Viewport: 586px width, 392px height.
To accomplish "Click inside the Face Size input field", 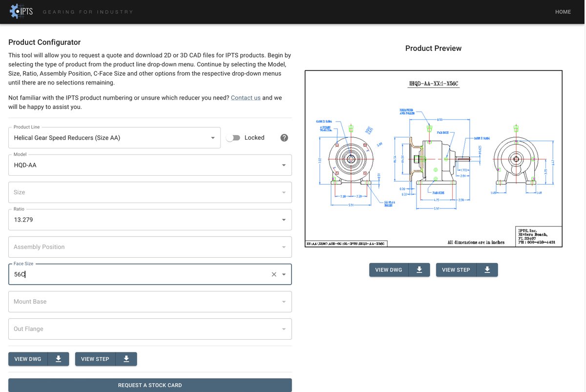I will click(x=98, y=274).
